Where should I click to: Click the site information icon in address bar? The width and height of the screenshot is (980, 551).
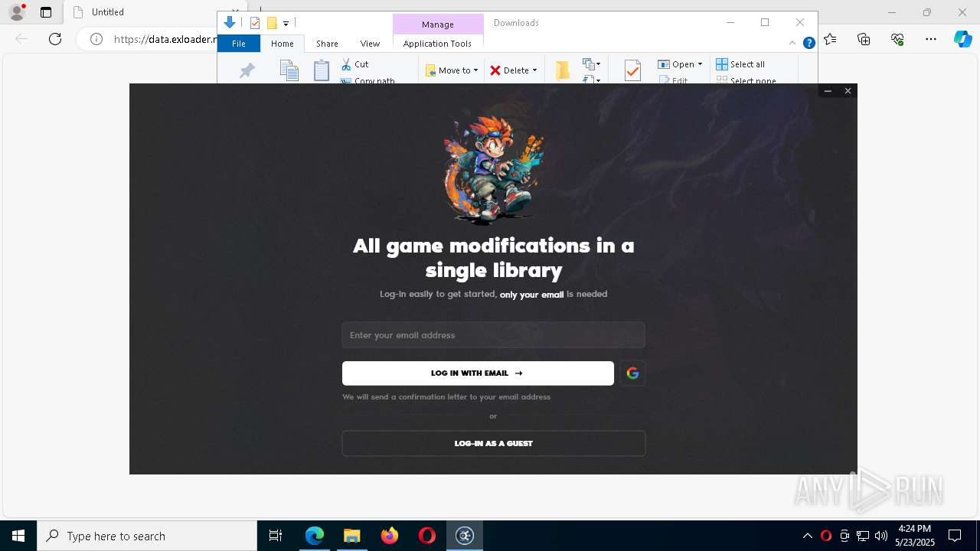(x=96, y=39)
